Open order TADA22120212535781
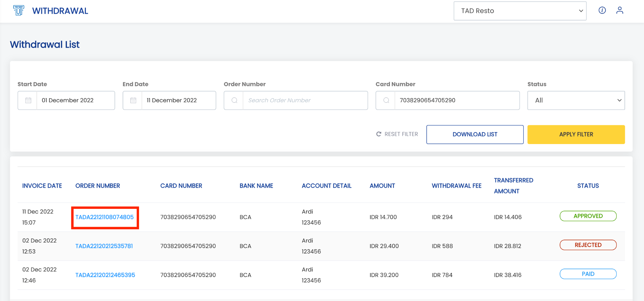644x301 pixels. pyautogui.click(x=104, y=246)
